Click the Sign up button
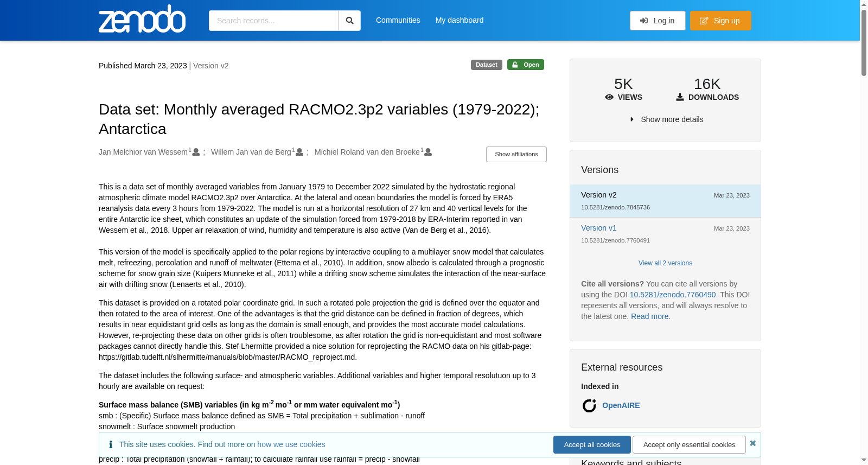The height and width of the screenshot is (465, 868). click(x=720, y=21)
